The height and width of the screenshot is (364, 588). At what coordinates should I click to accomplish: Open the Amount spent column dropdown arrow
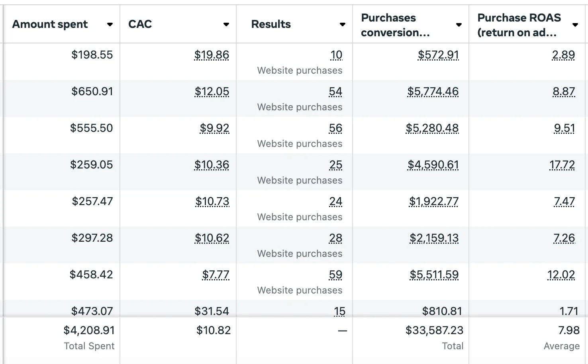click(110, 25)
